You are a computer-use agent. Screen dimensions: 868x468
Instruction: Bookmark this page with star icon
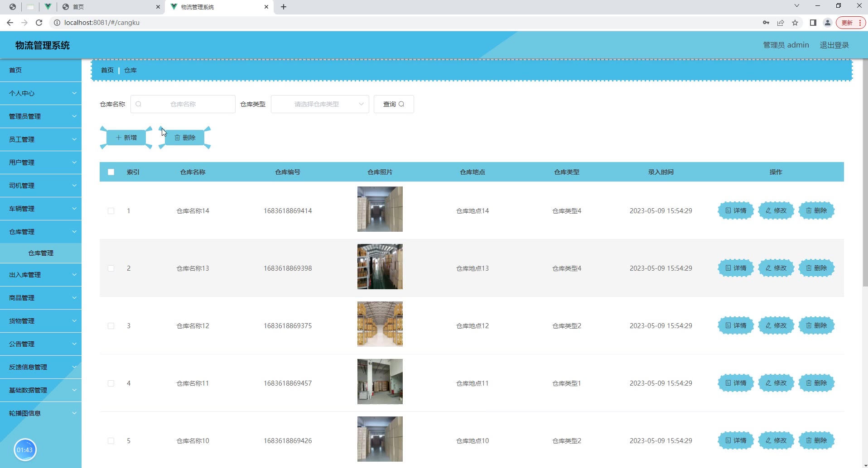tap(795, 23)
